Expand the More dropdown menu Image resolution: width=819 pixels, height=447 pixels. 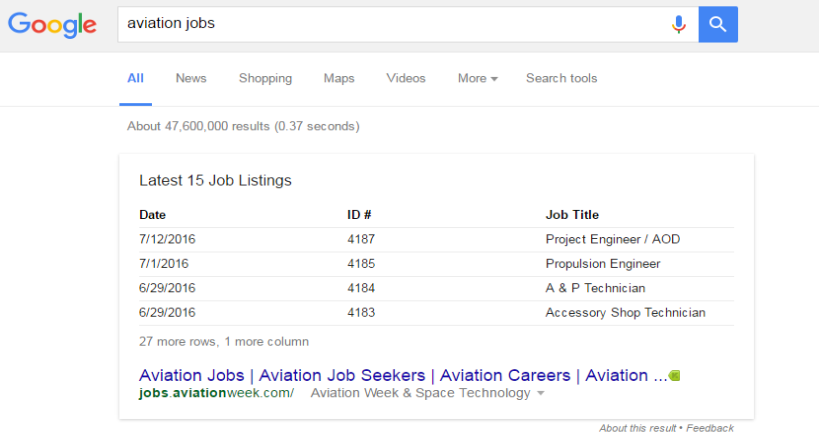coord(477,78)
